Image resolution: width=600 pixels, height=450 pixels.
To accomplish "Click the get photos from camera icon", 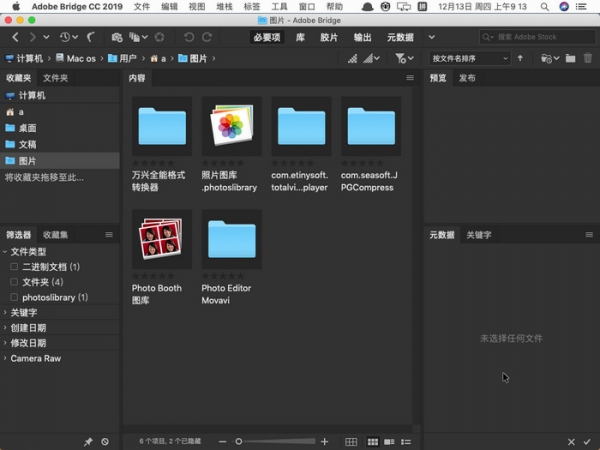I will click(x=117, y=37).
